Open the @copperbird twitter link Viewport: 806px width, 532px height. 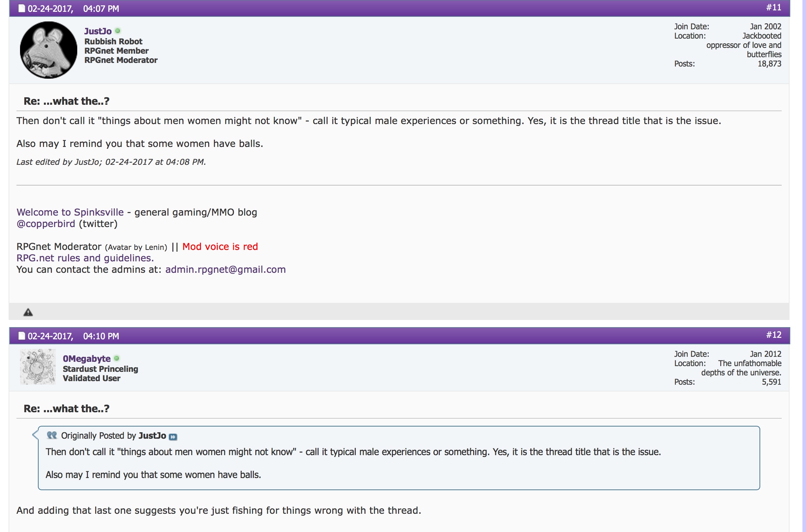click(46, 224)
